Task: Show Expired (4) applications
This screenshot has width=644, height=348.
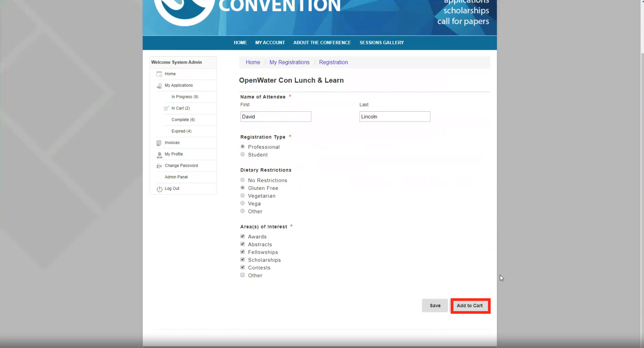Action: coord(181,131)
